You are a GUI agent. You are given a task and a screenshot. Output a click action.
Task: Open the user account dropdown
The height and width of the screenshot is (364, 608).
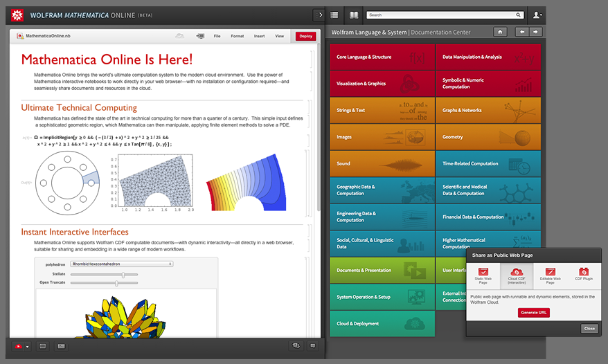537,15
